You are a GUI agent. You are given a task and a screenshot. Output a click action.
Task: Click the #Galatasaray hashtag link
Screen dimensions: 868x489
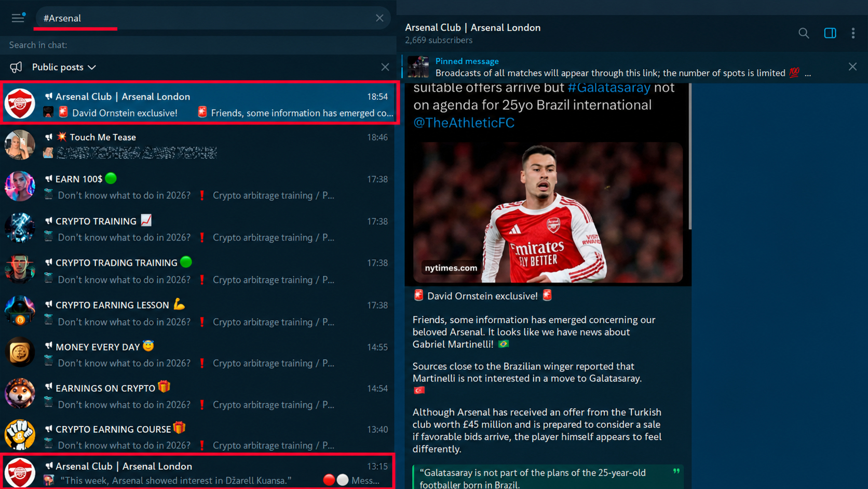coord(608,87)
